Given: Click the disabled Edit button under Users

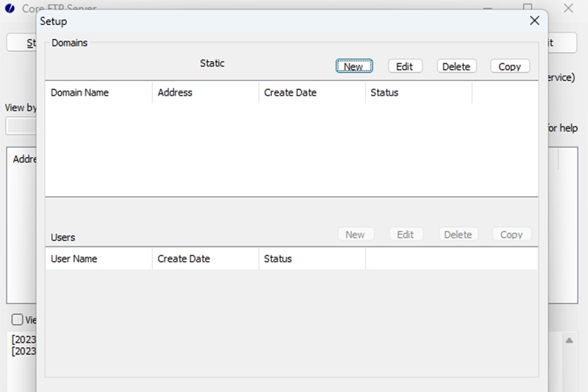Looking at the screenshot, I should coord(406,235).
